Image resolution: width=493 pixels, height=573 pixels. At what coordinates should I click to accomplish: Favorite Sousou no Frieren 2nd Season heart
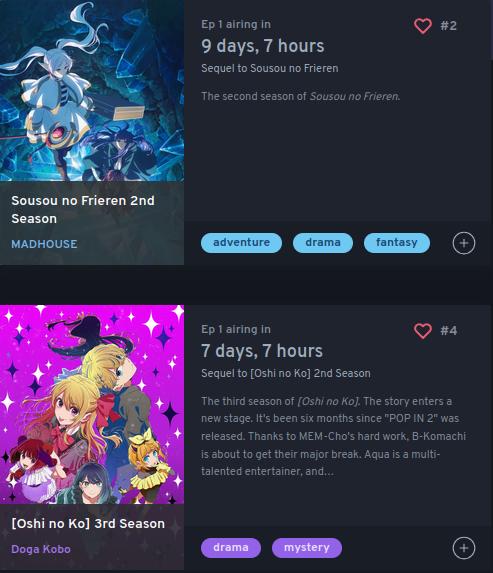pos(422,26)
